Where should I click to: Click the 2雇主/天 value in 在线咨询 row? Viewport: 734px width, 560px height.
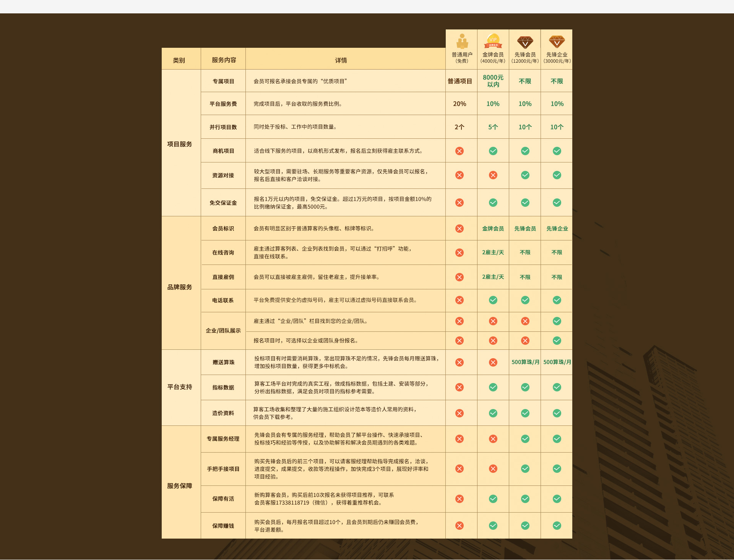[493, 252]
